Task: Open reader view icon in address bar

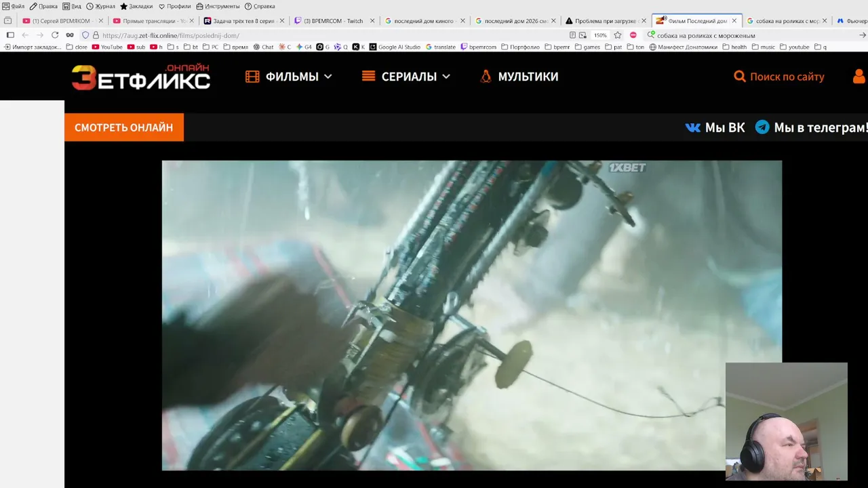Action: [x=573, y=35]
